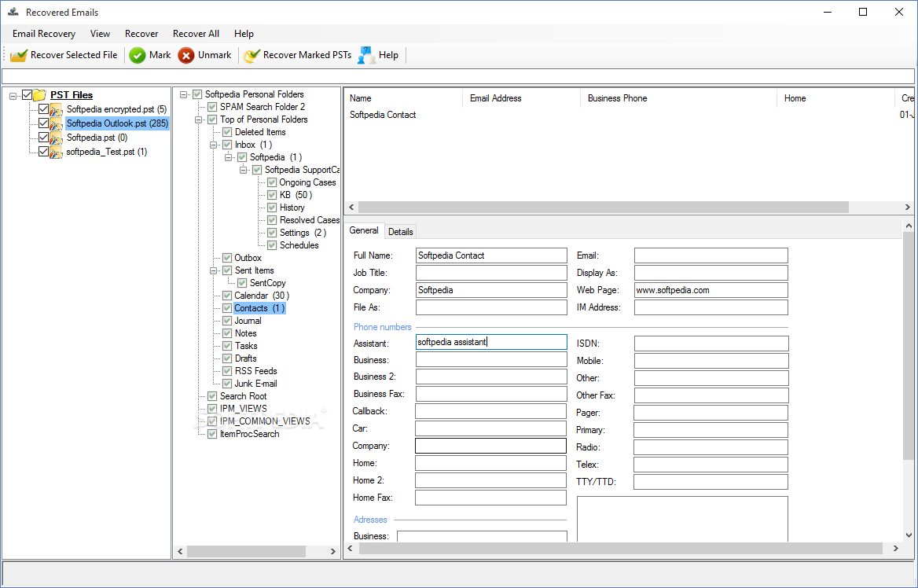Image resolution: width=918 pixels, height=588 pixels.
Task: Select the Resolved Cases folder
Action: (x=309, y=220)
